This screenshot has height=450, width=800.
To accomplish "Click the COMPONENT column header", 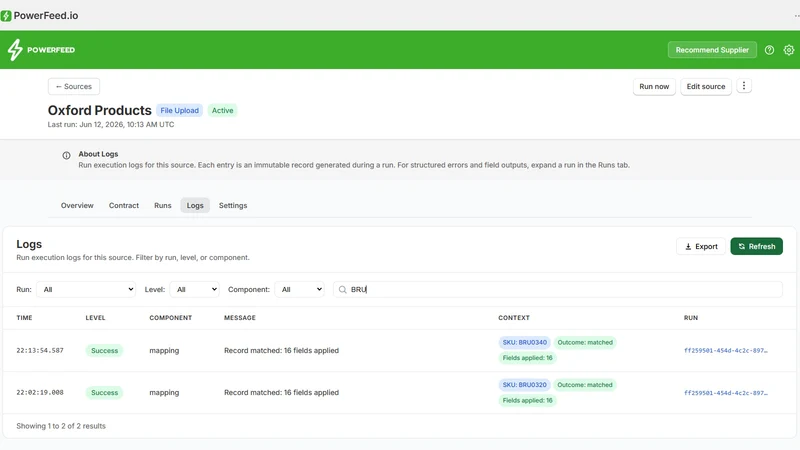I will pyautogui.click(x=170, y=318).
